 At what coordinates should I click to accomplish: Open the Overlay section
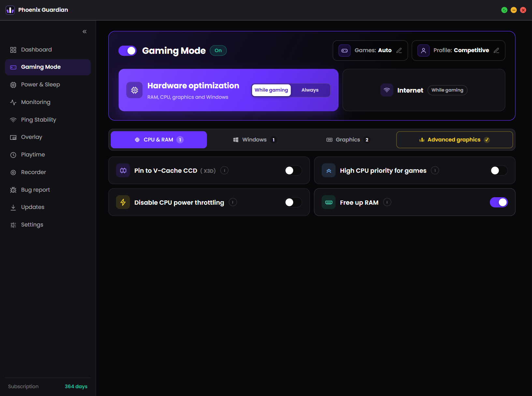(48, 137)
